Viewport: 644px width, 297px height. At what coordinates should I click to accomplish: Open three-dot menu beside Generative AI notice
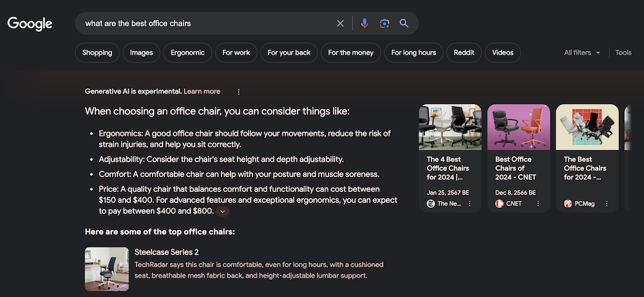click(239, 91)
